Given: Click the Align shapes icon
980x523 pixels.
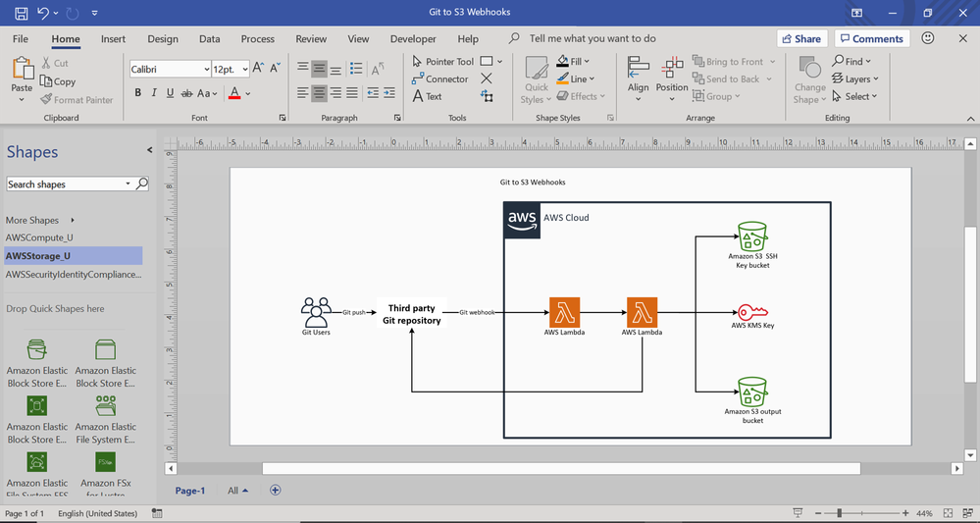Looking at the screenshot, I should (x=639, y=75).
